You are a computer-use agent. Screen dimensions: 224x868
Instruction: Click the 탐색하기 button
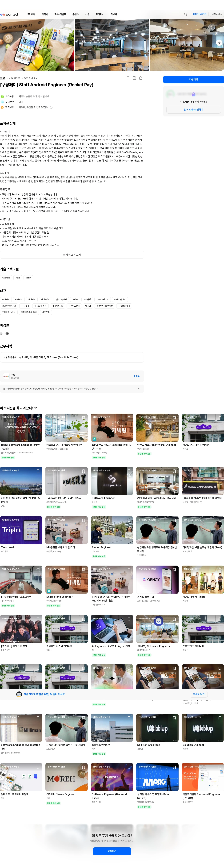(112, 851)
